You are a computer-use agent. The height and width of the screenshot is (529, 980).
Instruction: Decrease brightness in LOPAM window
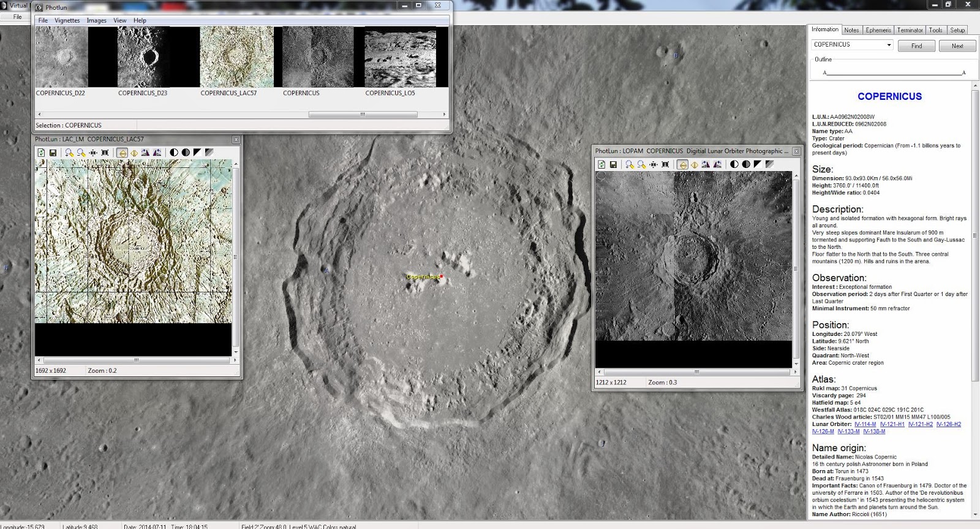pos(769,164)
